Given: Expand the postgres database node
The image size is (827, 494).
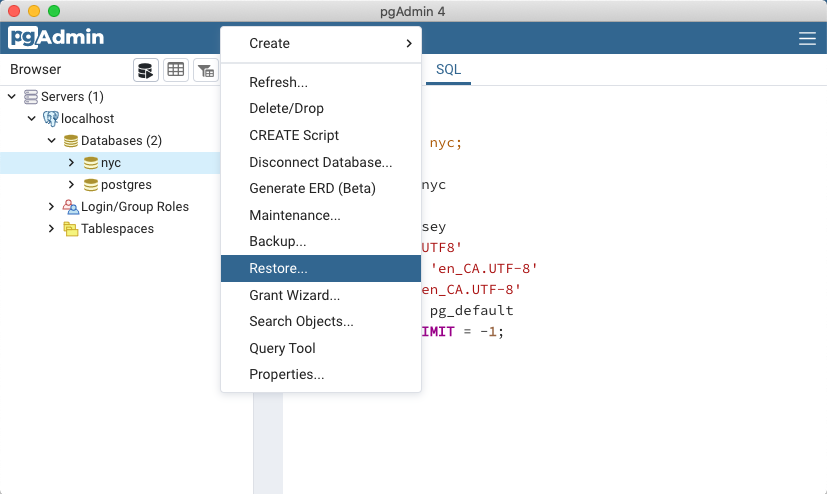Looking at the screenshot, I should 71,185.
